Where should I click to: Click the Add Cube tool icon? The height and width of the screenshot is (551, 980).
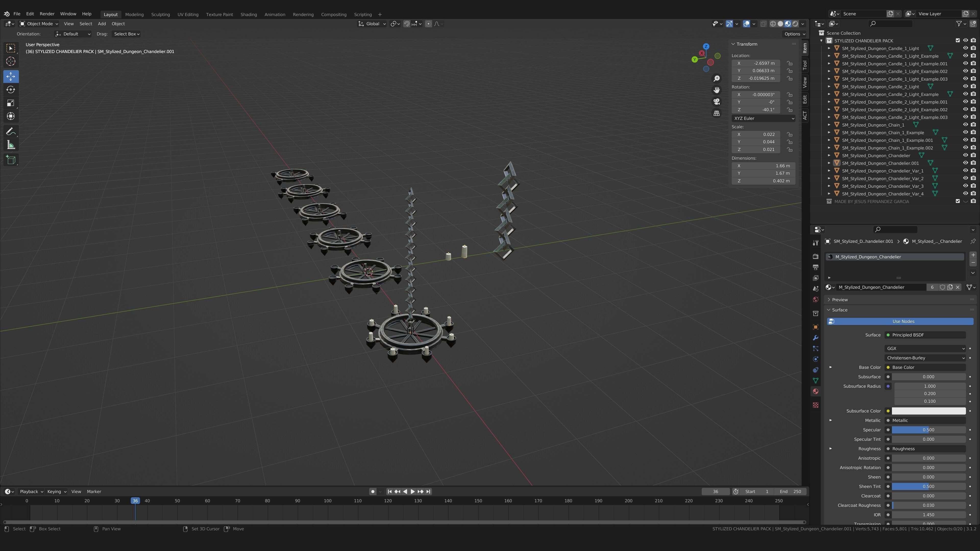pyautogui.click(x=11, y=160)
